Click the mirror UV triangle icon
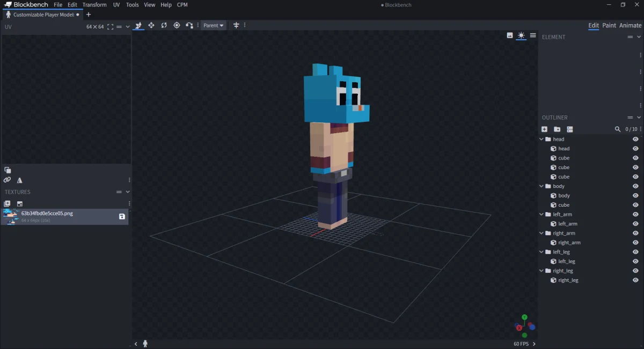This screenshot has width=644, height=349. pos(20,180)
